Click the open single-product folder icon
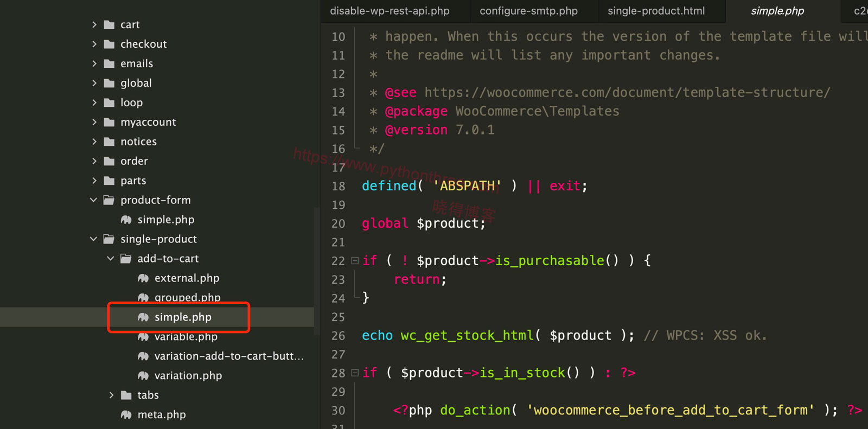Image resolution: width=868 pixels, height=429 pixels. [109, 239]
